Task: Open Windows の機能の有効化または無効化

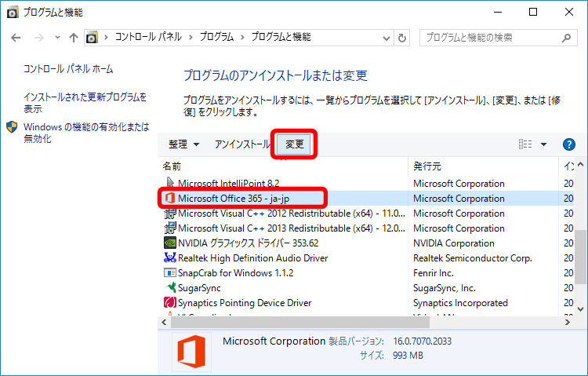Action: click(x=86, y=133)
